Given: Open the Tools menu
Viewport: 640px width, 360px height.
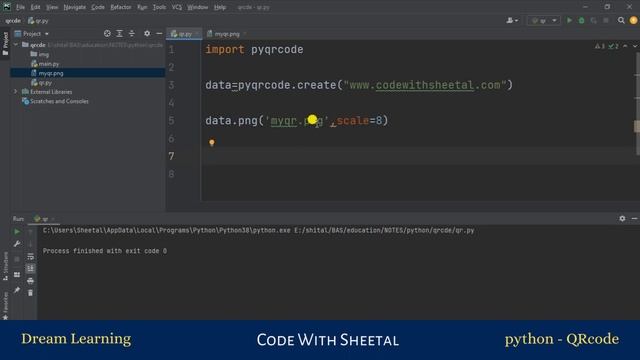Looking at the screenshot, I should (159, 7).
